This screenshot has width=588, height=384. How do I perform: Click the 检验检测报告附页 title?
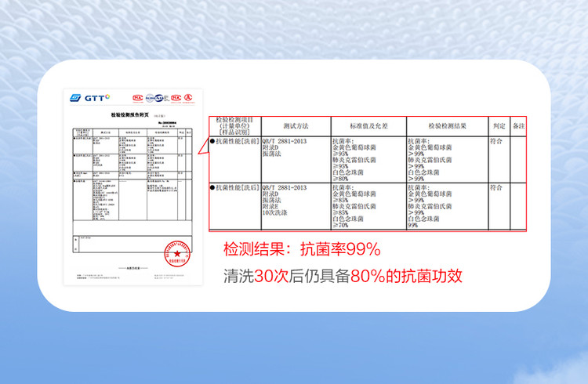click(130, 115)
